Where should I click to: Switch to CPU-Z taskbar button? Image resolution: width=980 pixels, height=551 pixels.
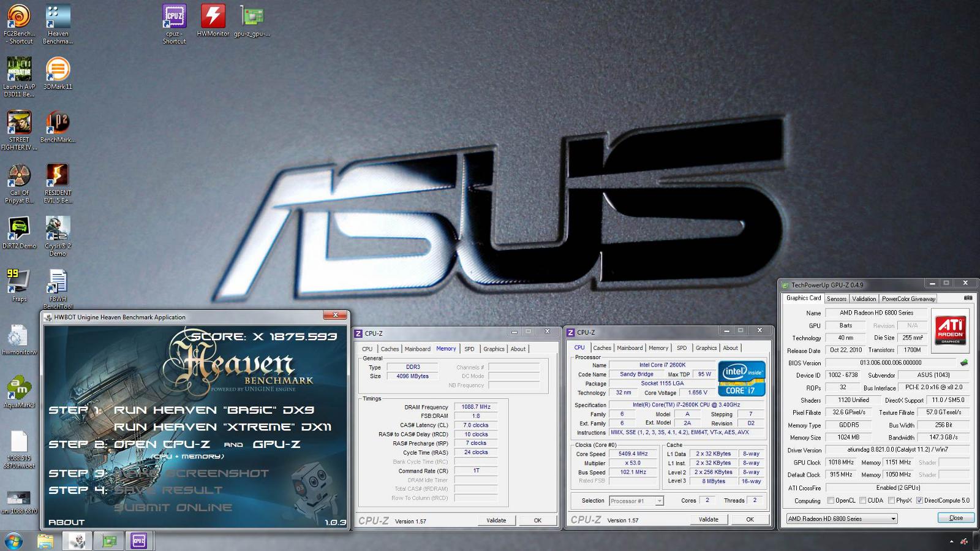(x=139, y=541)
